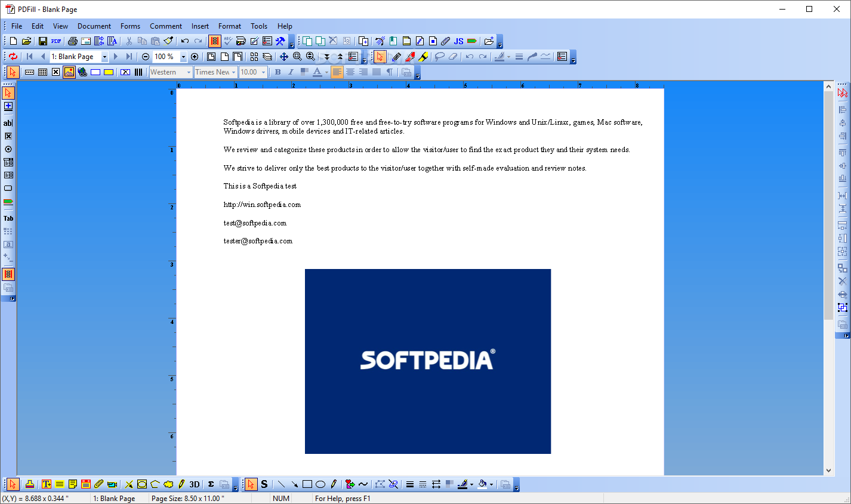
Task: Zoom in with the plus circle
Action: coord(195,57)
